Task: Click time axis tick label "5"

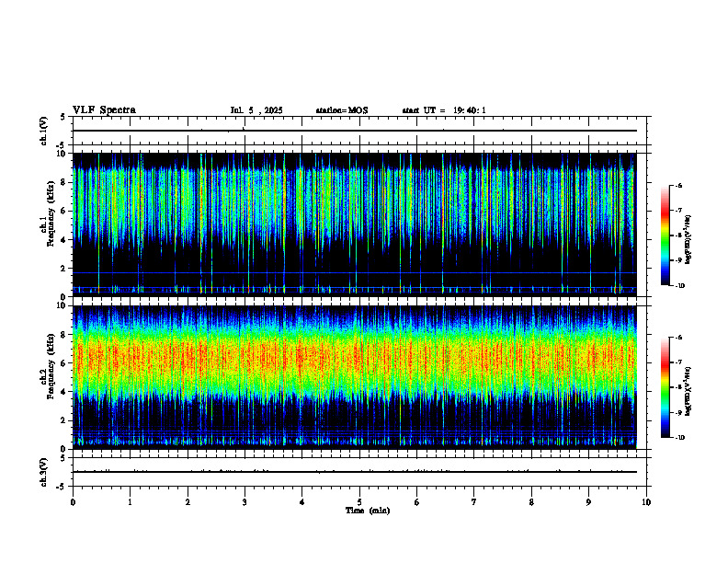Action: click(x=359, y=502)
